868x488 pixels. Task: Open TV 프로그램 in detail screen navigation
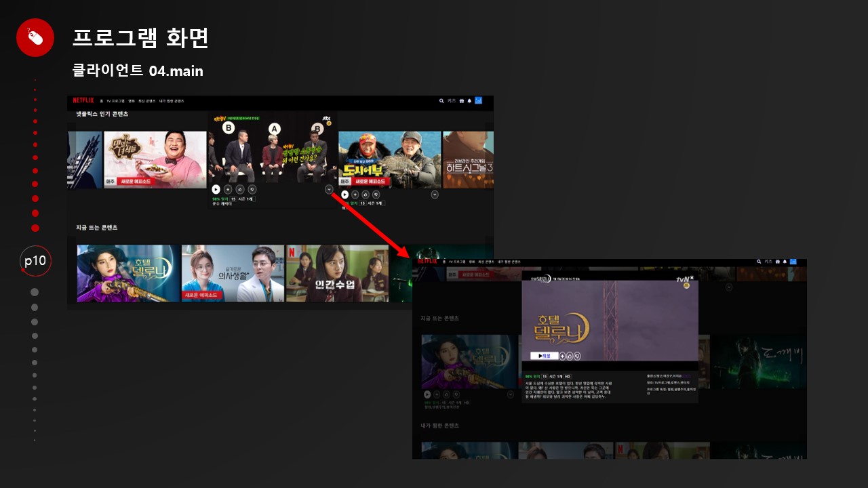click(x=458, y=262)
